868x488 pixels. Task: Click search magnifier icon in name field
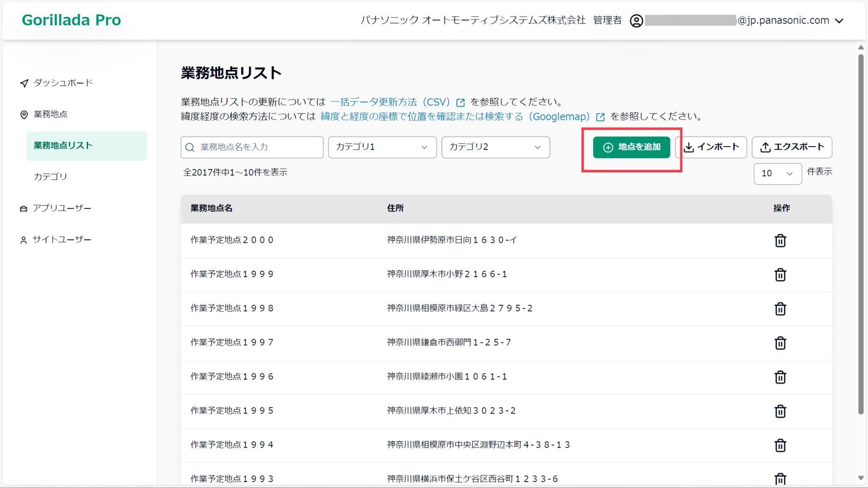coord(190,147)
